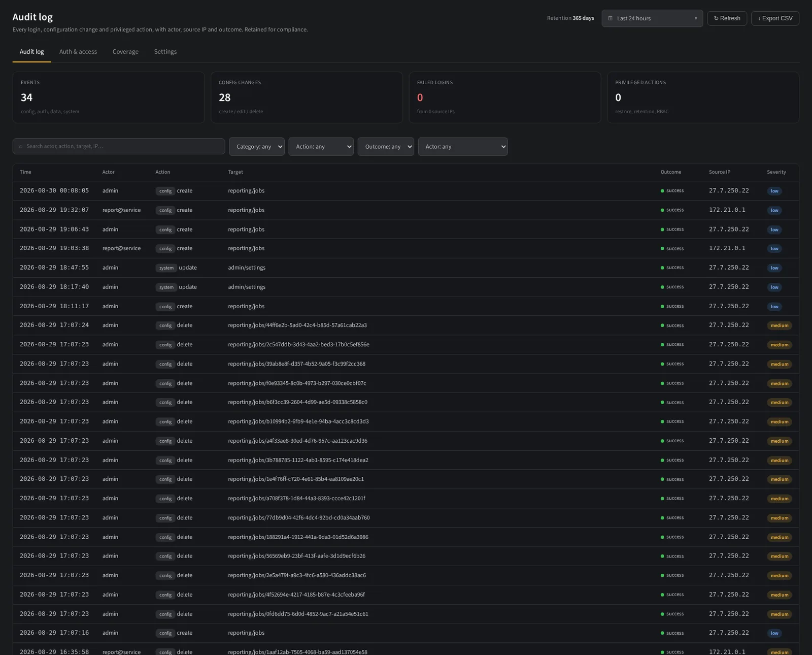The image size is (812, 655).
Task: Click medium severity badge for a4f33ae8 job row
Action: point(780,441)
